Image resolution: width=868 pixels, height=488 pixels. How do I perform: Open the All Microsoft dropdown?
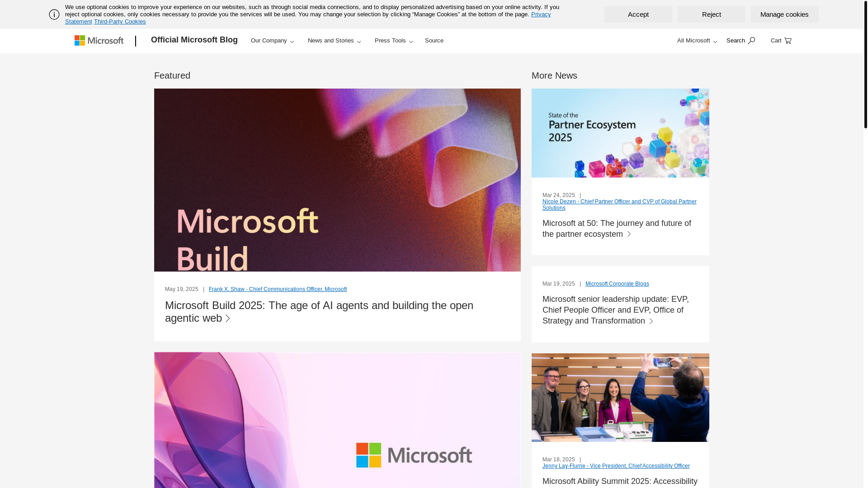coord(697,41)
